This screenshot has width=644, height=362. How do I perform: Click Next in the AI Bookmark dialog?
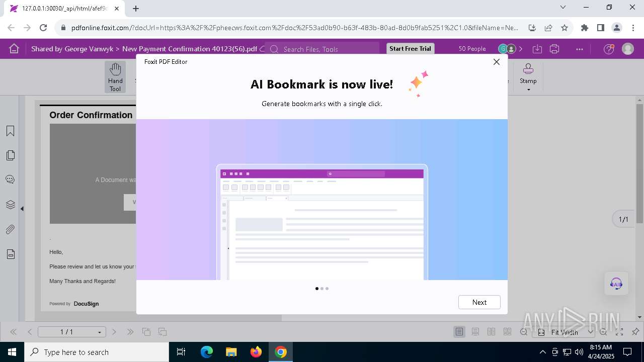click(479, 302)
